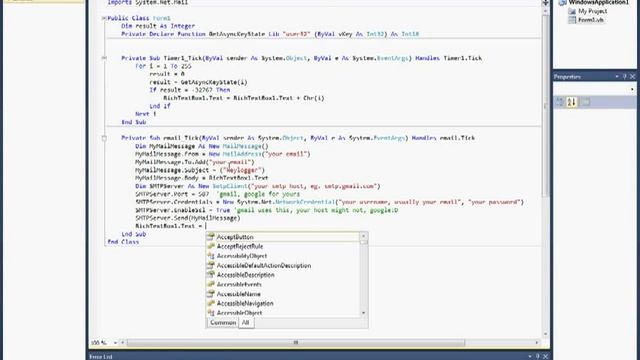Screen dimensions: 640x360
Task: Pick AccessibilityObject in the IntelliSense popup
Action: (x=283, y=256)
